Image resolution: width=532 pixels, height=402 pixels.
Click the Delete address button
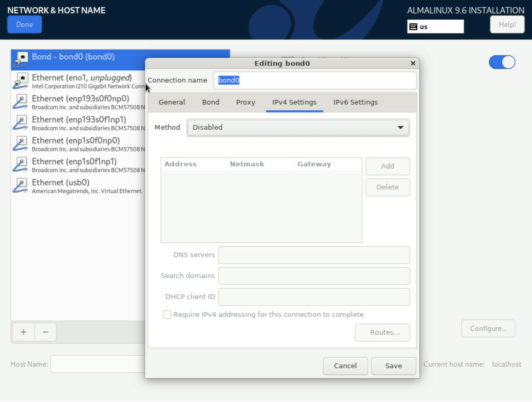click(387, 187)
